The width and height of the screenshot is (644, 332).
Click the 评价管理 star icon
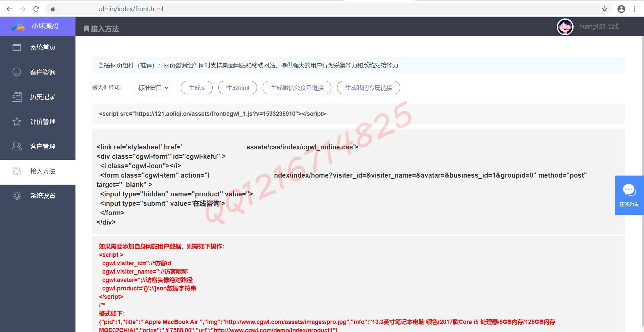point(16,122)
